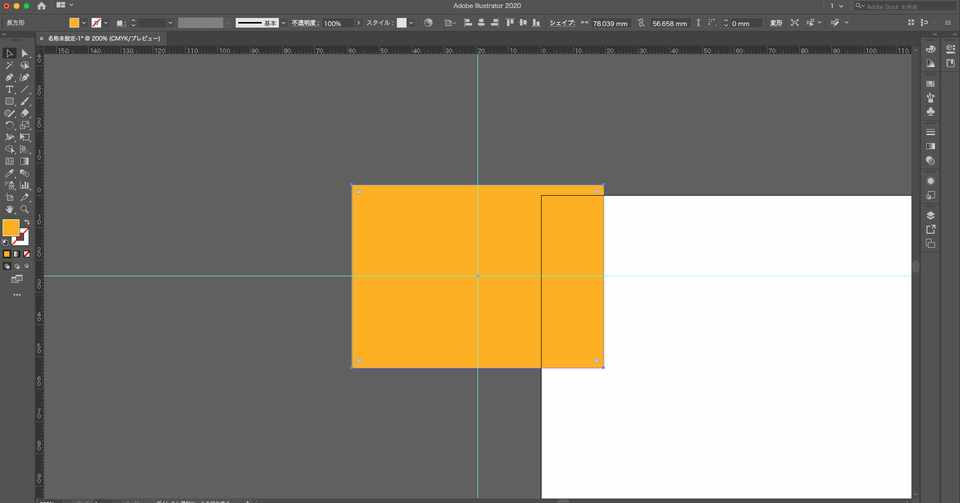Open graphic style dropdown
The height and width of the screenshot is (503, 960).
click(411, 23)
